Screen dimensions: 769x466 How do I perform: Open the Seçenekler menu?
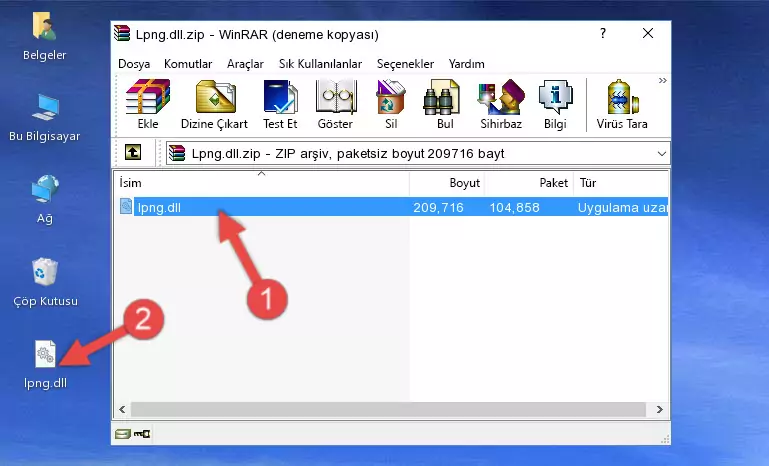[405, 64]
